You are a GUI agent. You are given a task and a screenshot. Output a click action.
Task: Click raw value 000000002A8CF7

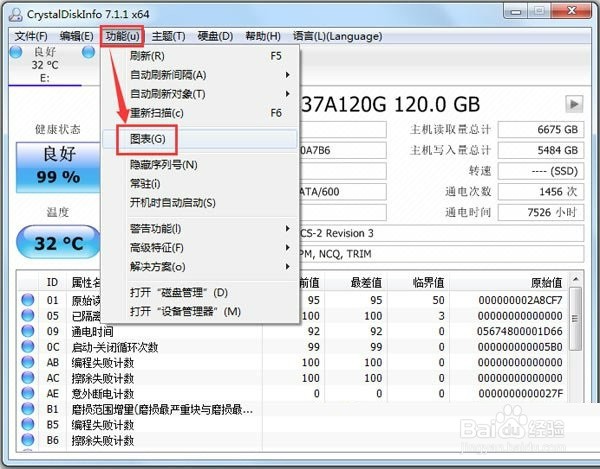pyautogui.click(x=520, y=300)
